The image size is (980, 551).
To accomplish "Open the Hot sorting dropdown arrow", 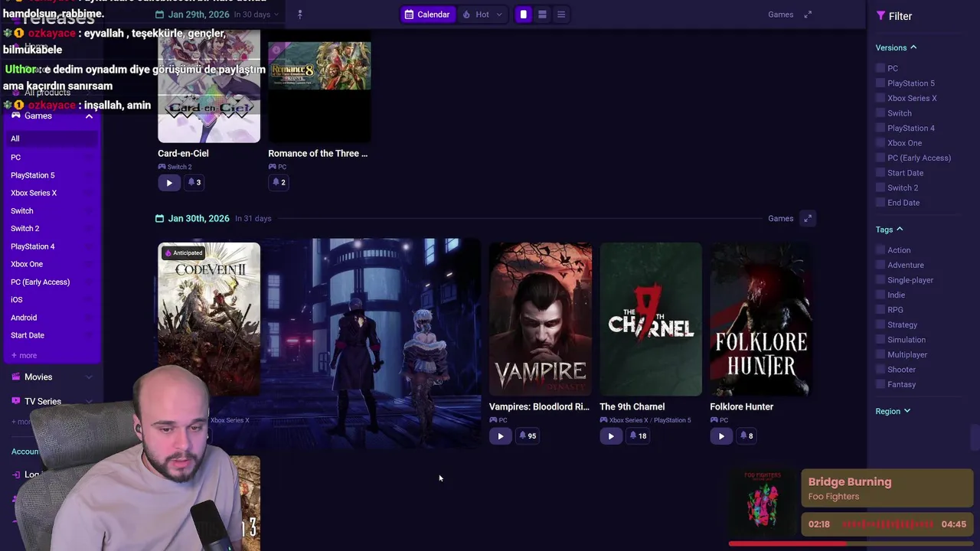I will 499,15.
